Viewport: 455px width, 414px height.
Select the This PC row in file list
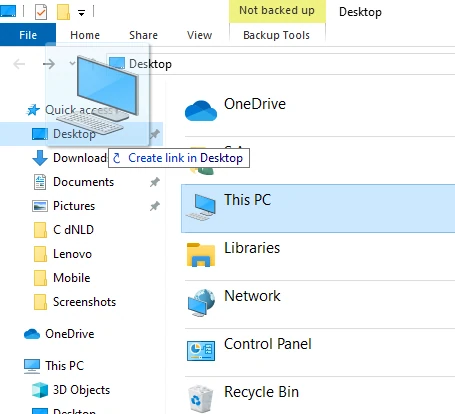tap(318, 208)
